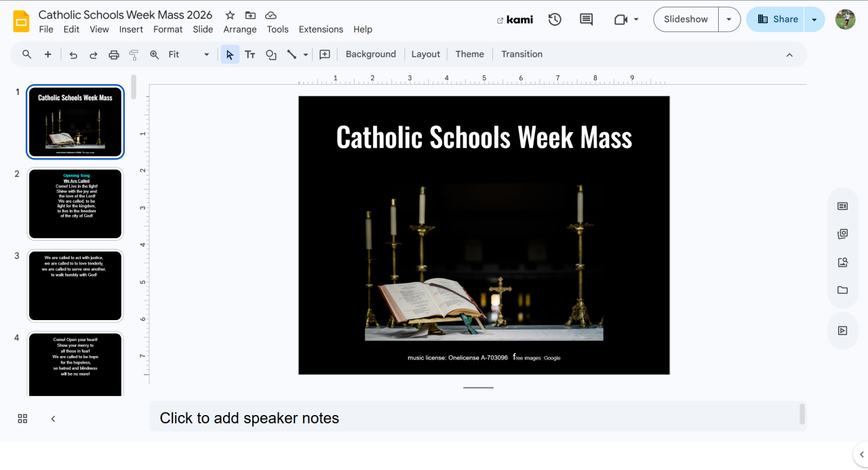
Task: Toggle grid view at bottom left
Action: pyautogui.click(x=22, y=418)
